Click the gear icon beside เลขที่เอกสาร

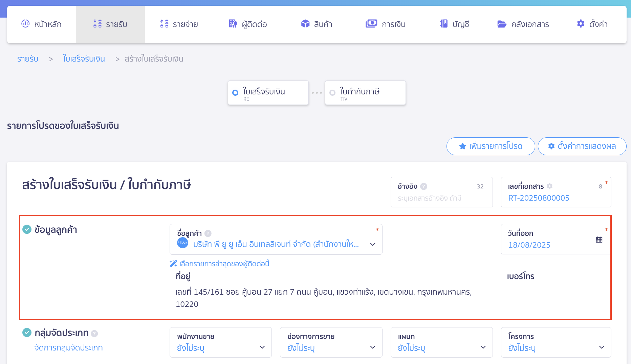(549, 186)
